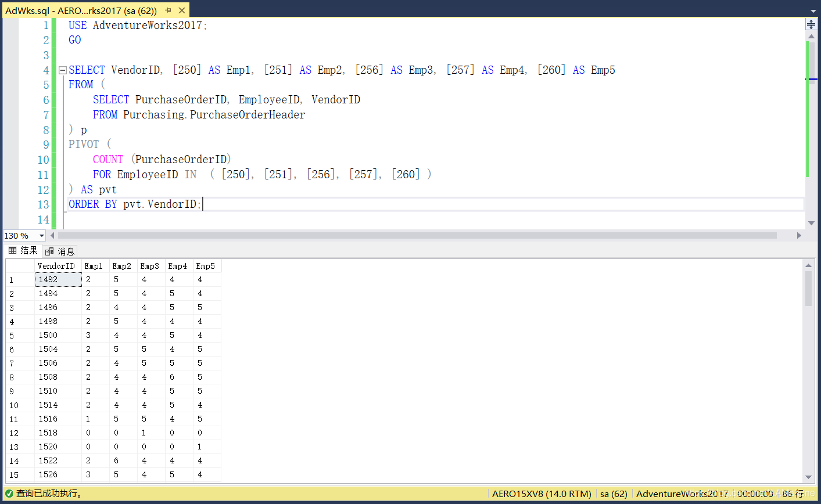Switch to the 结果 results tab

[x=23, y=251]
